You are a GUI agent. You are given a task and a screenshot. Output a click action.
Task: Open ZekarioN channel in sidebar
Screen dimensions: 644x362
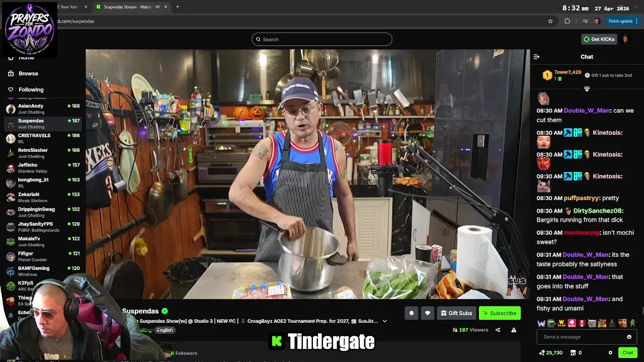pyautogui.click(x=43, y=197)
